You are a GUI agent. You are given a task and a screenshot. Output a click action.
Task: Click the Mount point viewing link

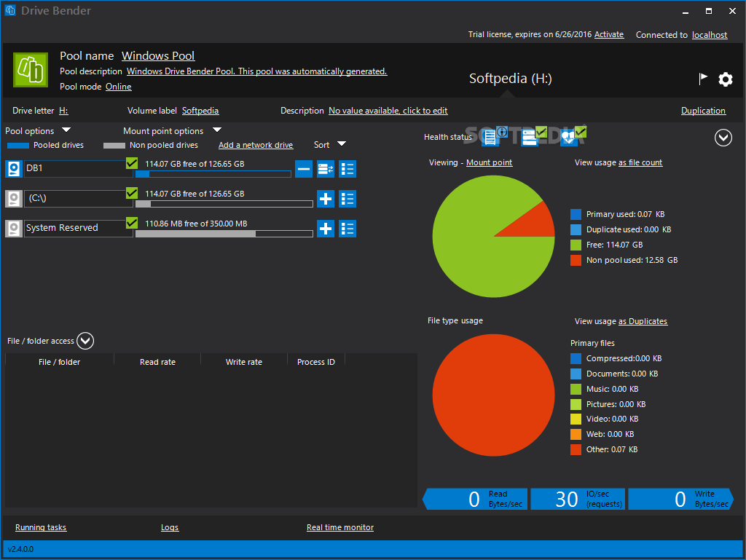[489, 162]
